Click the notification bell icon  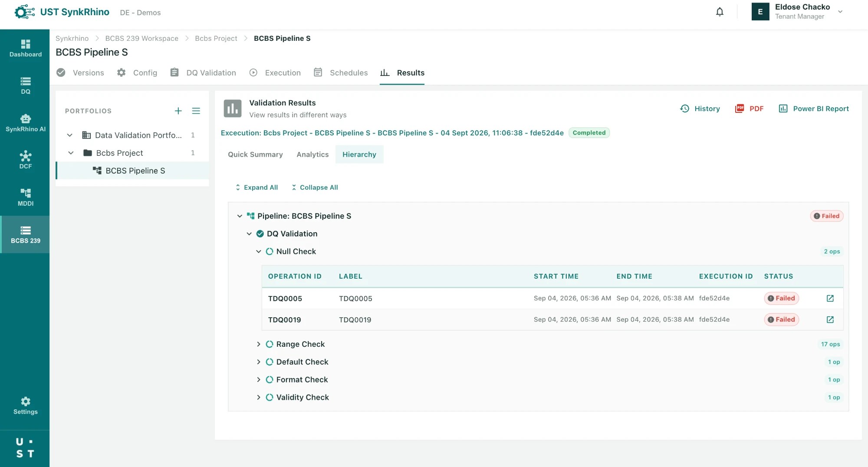tap(720, 12)
